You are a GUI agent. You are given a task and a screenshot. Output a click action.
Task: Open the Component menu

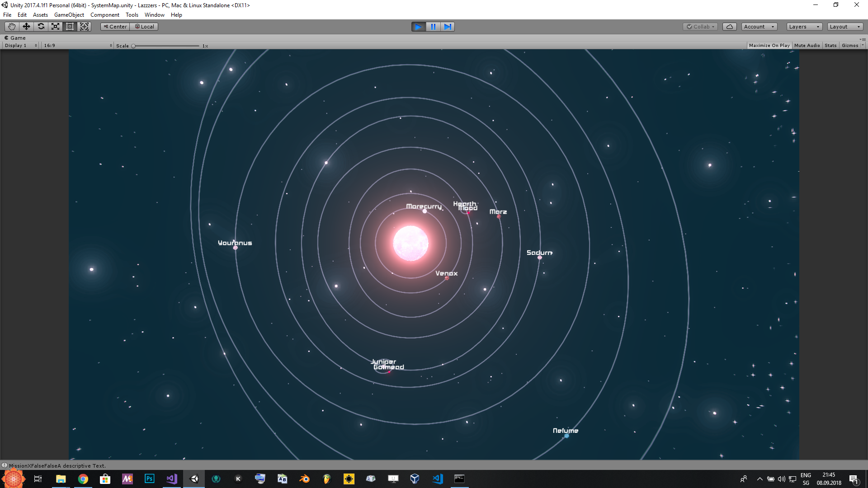(104, 15)
